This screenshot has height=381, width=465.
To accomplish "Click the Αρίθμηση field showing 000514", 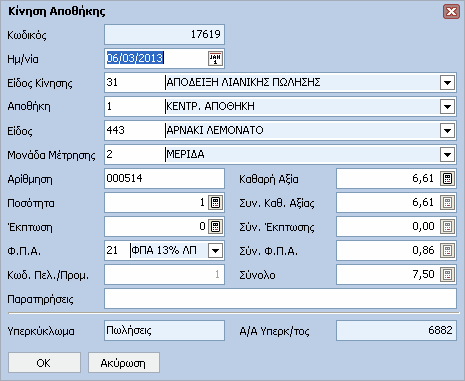I will [164, 179].
